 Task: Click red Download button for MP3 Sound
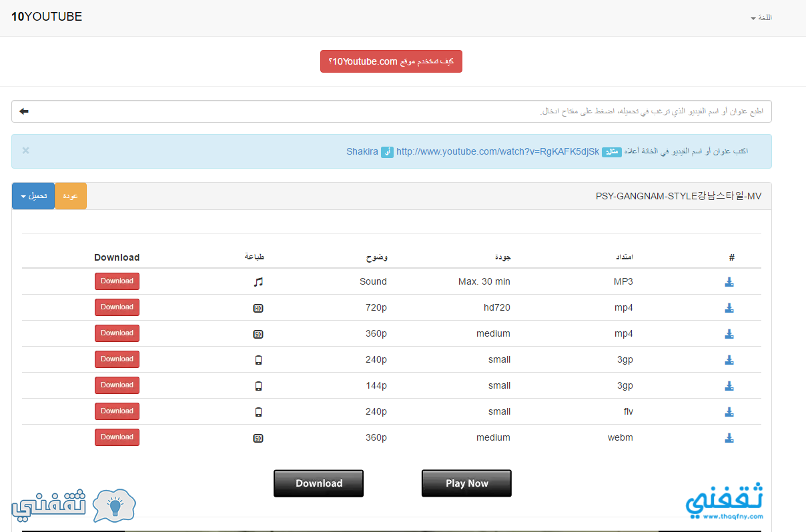point(117,281)
